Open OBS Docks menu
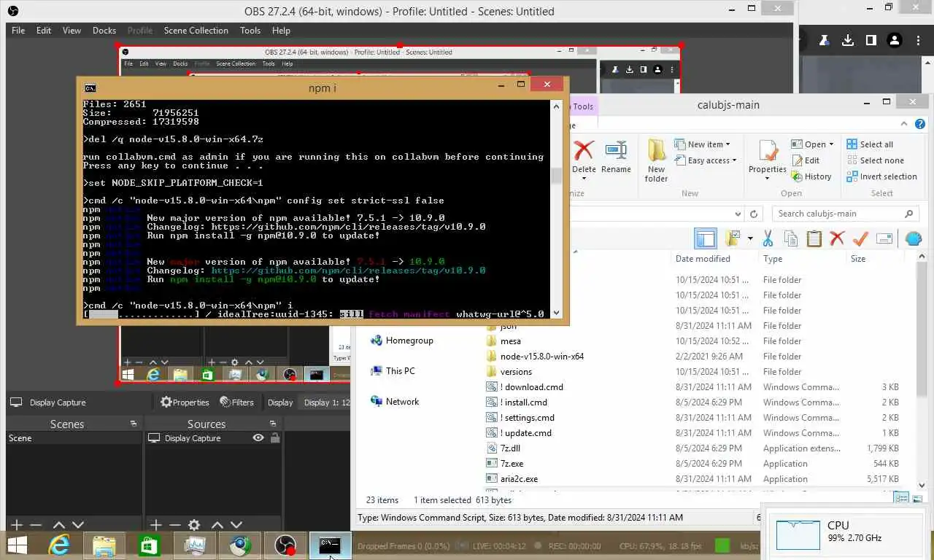This screenshot has width=934, height=560. click(104, 31)
